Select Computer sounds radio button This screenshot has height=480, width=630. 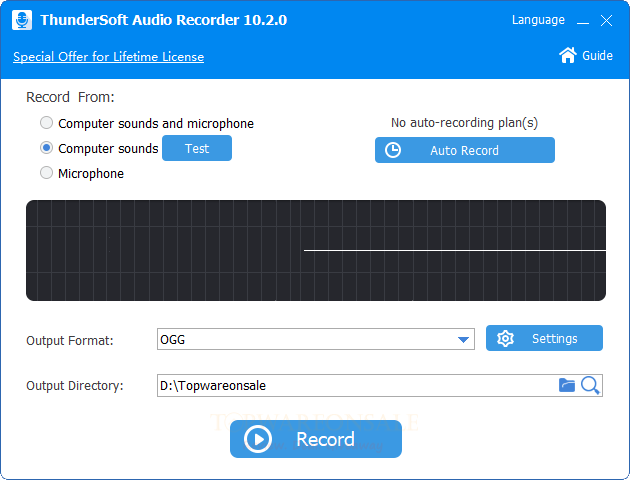[47, 148]
